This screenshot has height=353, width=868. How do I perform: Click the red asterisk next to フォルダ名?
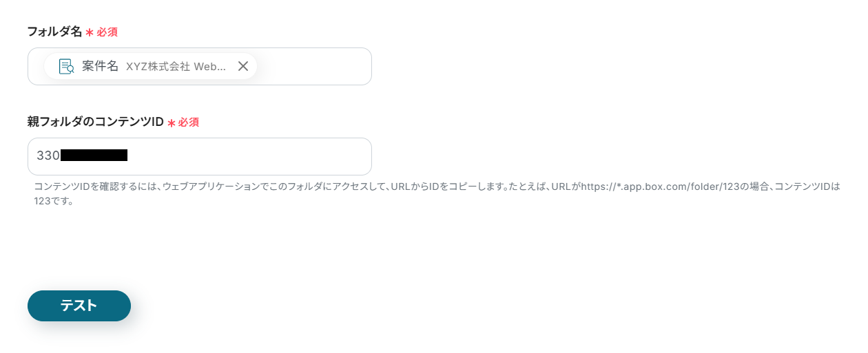click(x=89, y=32)
